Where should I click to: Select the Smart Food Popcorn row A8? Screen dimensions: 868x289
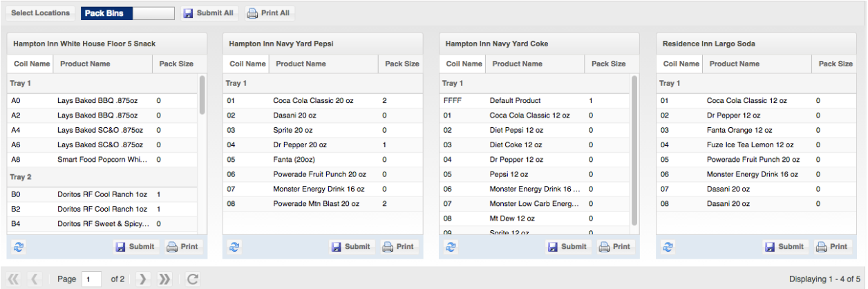coord(102,160)
